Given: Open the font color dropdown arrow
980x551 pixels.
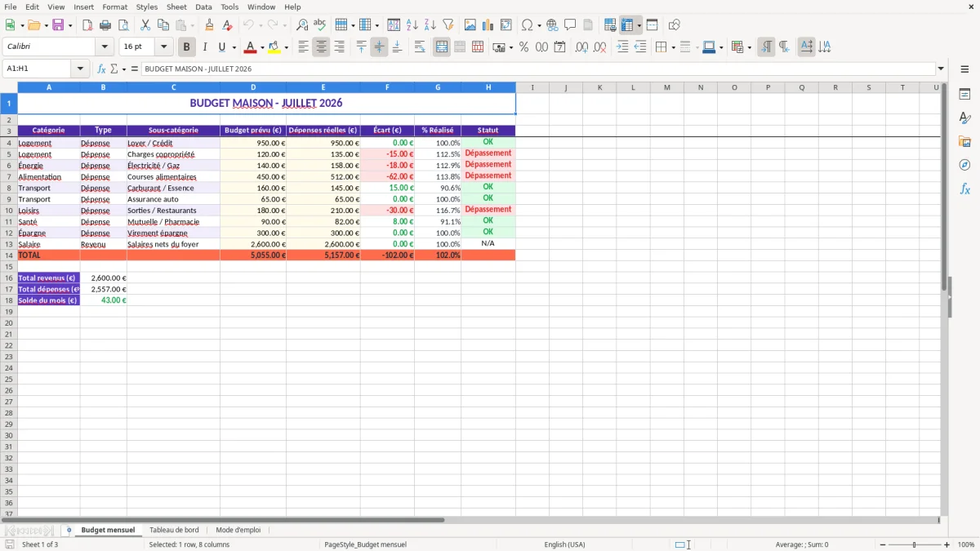Looking at the screenshot, I should (261, 47).
